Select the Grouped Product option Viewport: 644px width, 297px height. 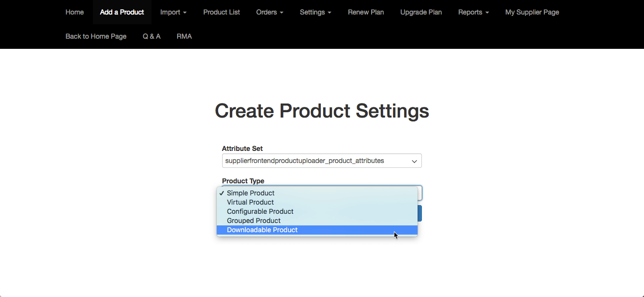tap(254, 221)
